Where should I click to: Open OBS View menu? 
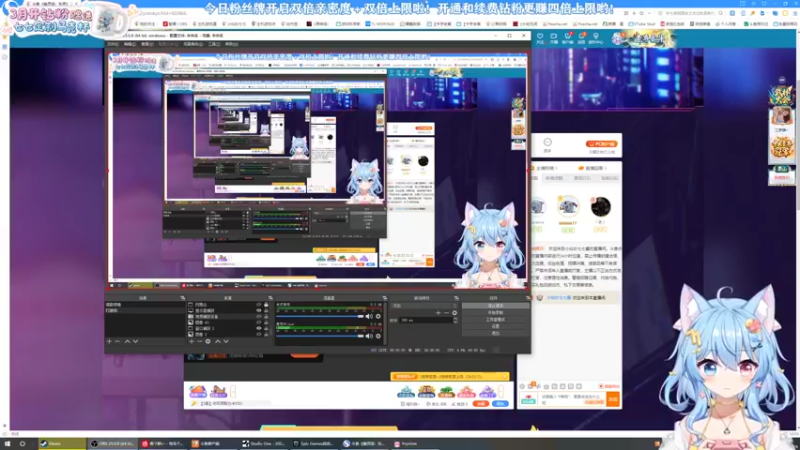click(147, 44)
